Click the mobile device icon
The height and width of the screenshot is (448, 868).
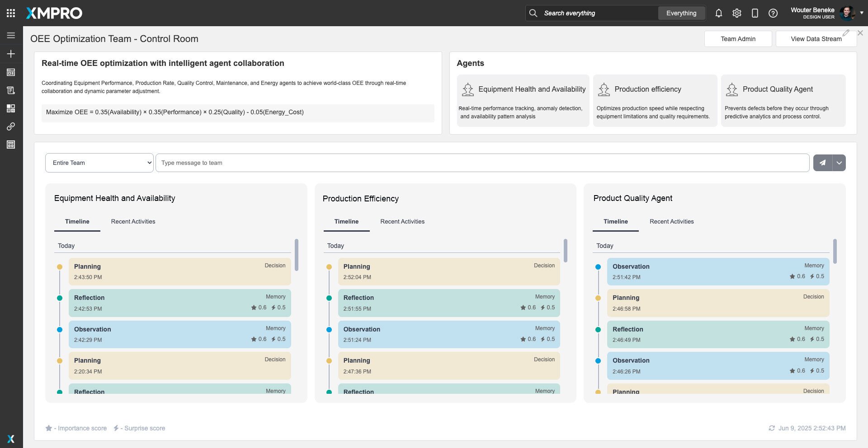tap(755, 13)
